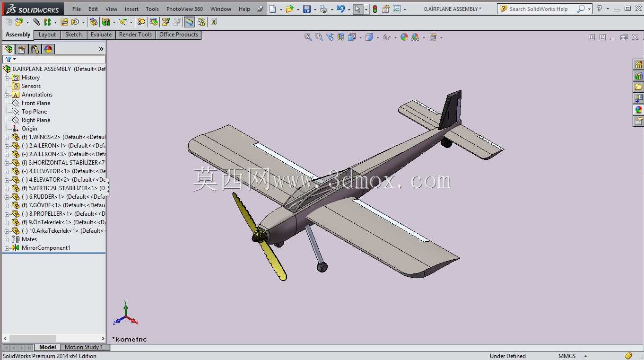Click the New Motion Study icon
The height and width of the screenshot is (360, 644).
click(141, 22)
